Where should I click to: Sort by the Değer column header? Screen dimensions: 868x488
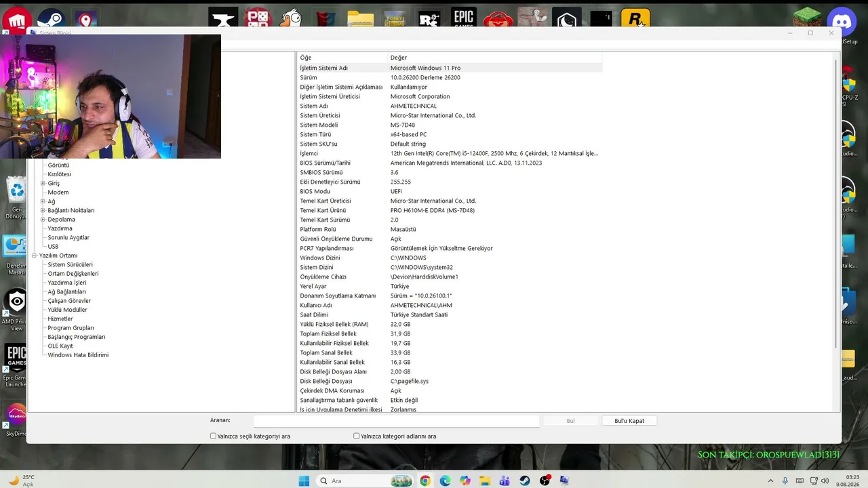(x=495, y=58)
